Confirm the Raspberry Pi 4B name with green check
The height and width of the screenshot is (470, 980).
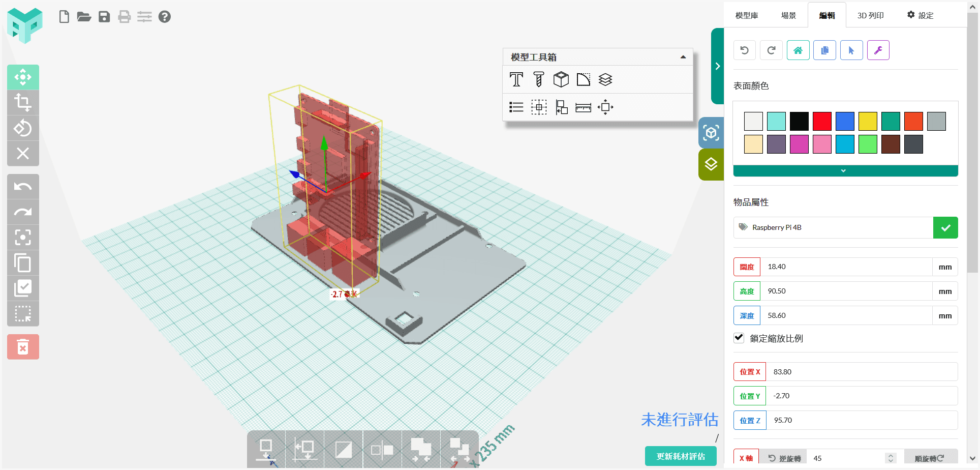(945, 227)
